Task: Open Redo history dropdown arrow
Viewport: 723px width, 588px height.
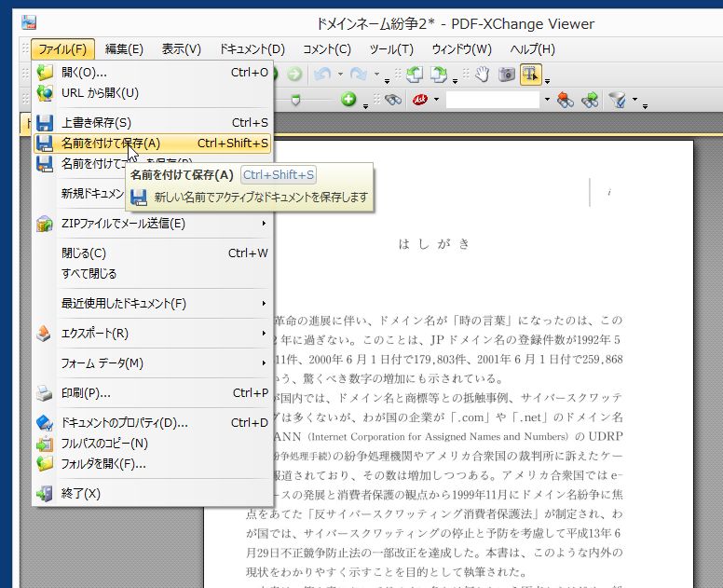Action: tap(376, 74)
